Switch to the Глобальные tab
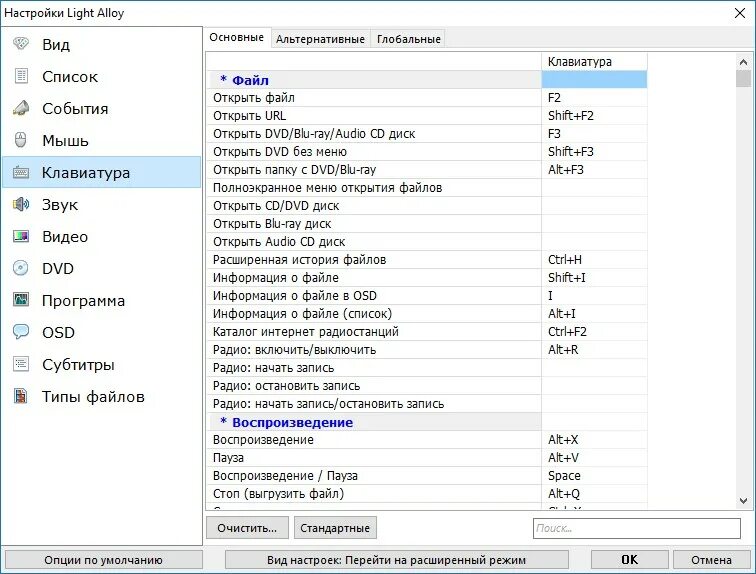Viewport: 756px width, 574px height. 408,39
